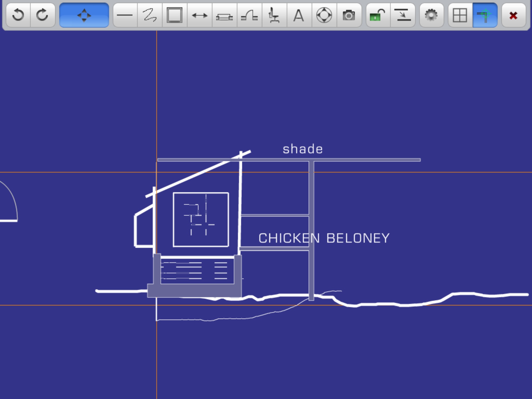Viewport: 532px width, 399px height.
Task: Select the window insert tool
Action: pyautogui.click(x=224, y=15)
